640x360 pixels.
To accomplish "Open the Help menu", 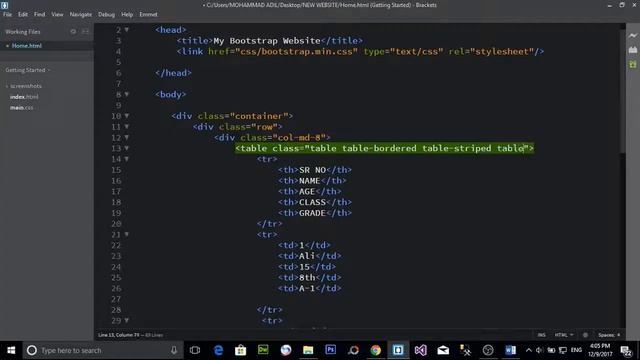I will [x=127, y=14].
